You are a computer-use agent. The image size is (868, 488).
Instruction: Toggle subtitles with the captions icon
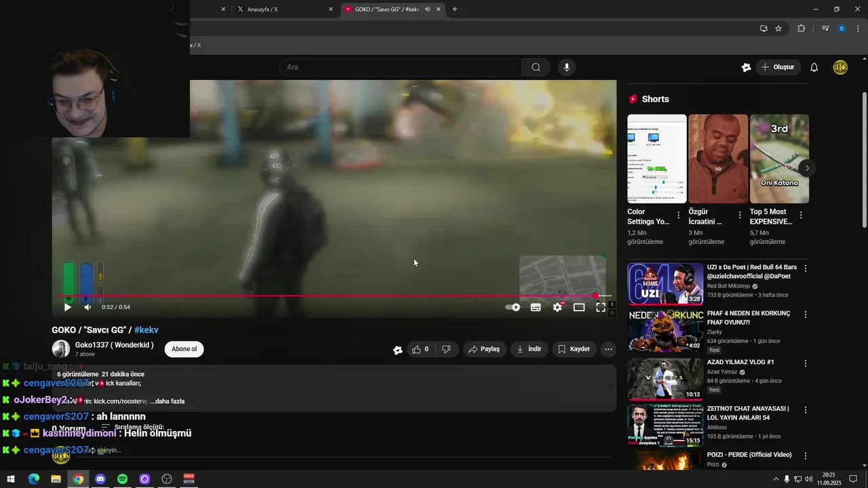pos(536,307)
